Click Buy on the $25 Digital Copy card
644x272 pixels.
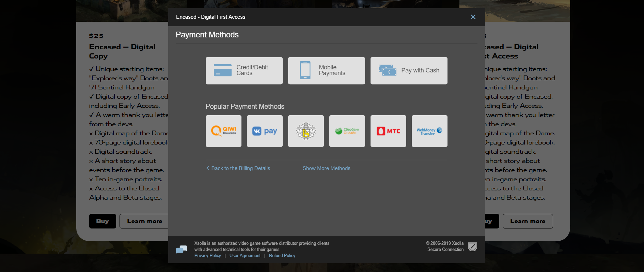click(103, 221)
